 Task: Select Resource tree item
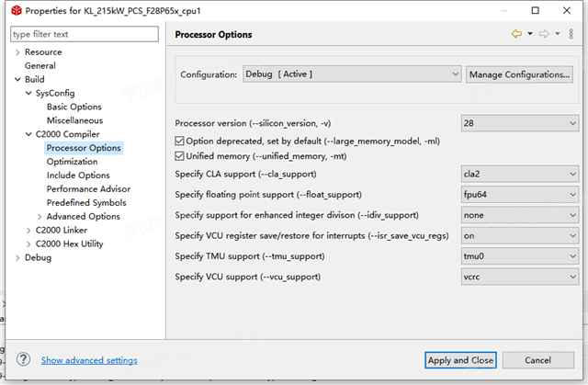point(43,52)
